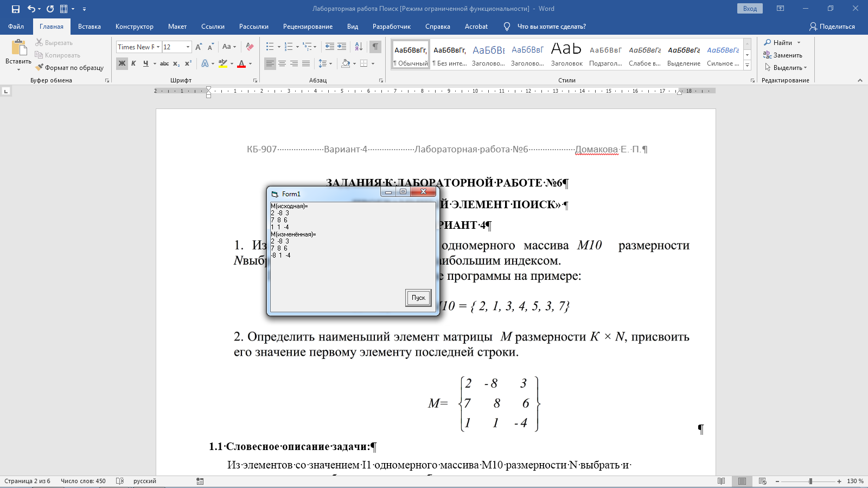This screenshot has height=488, width=868.
Task: Apply the Сильное выделение style
Action: [x=723, y=55]
